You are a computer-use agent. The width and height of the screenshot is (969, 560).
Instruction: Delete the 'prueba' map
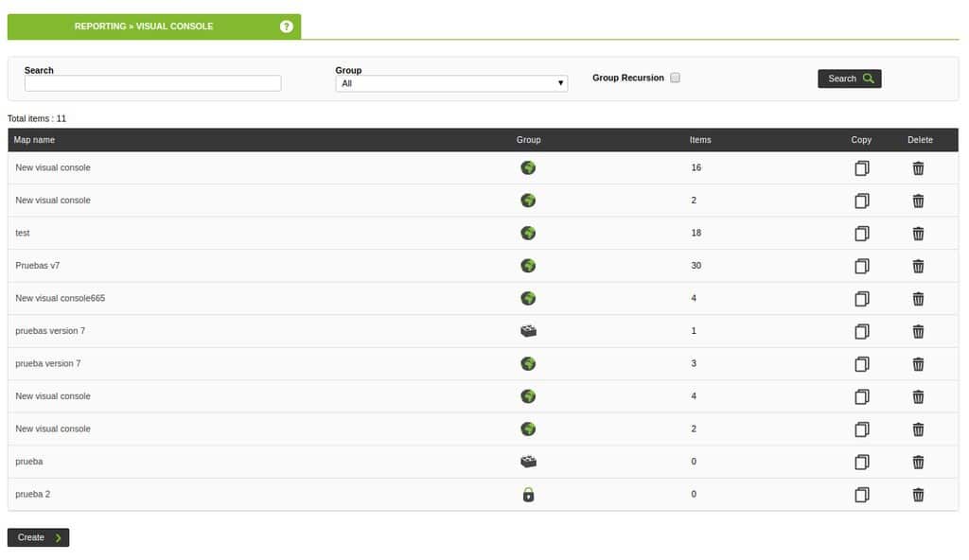tap(918, 462)
